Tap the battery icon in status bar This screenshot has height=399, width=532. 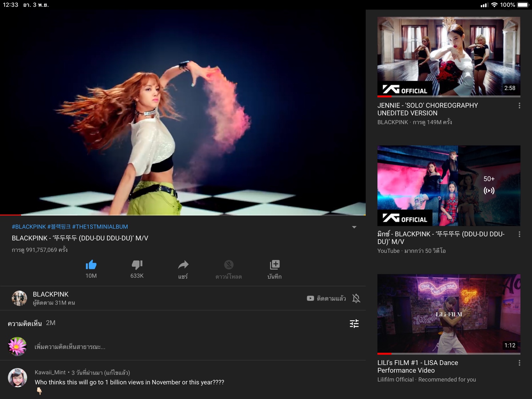[523, 5]
